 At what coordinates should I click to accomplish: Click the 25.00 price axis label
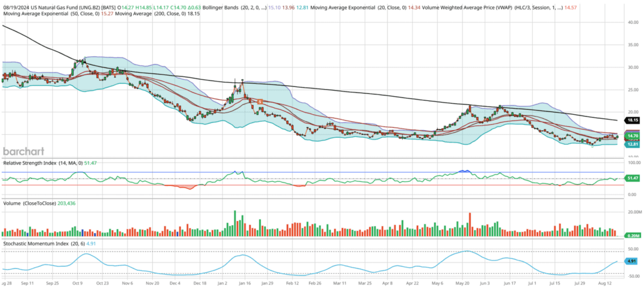(632, 90)
